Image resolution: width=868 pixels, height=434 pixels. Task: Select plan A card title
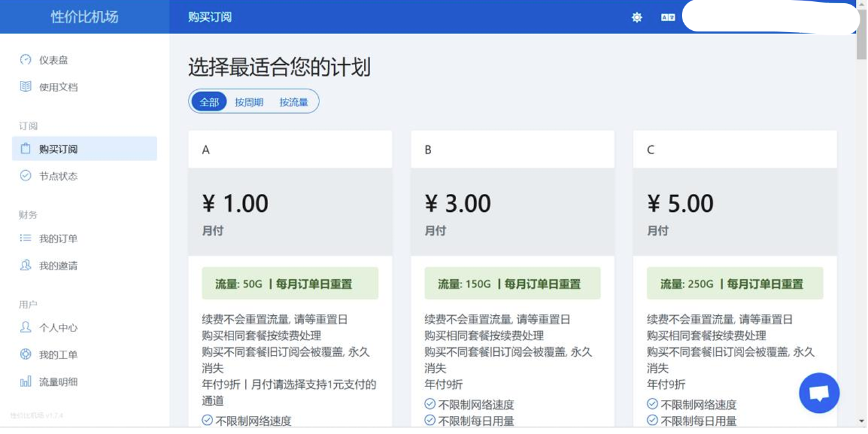[x=206, y=150]
